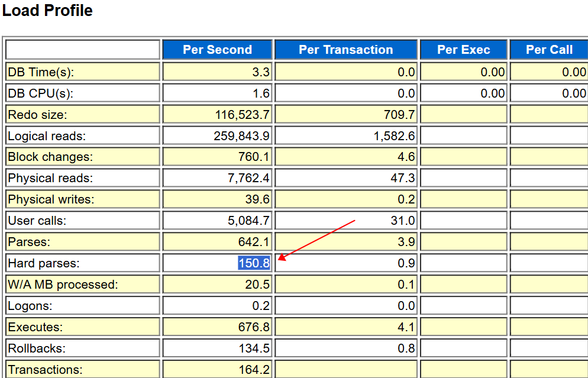Click the Redo size per-second value 116,523.7
Screen dimensions: 588x378
tap(242, 115)
